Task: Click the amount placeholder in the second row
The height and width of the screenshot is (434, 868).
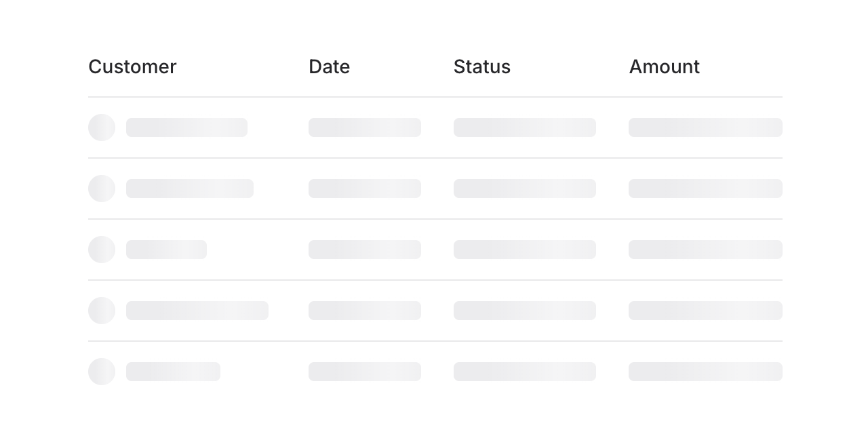Action: pyautogui.click(x=705, y=189)
